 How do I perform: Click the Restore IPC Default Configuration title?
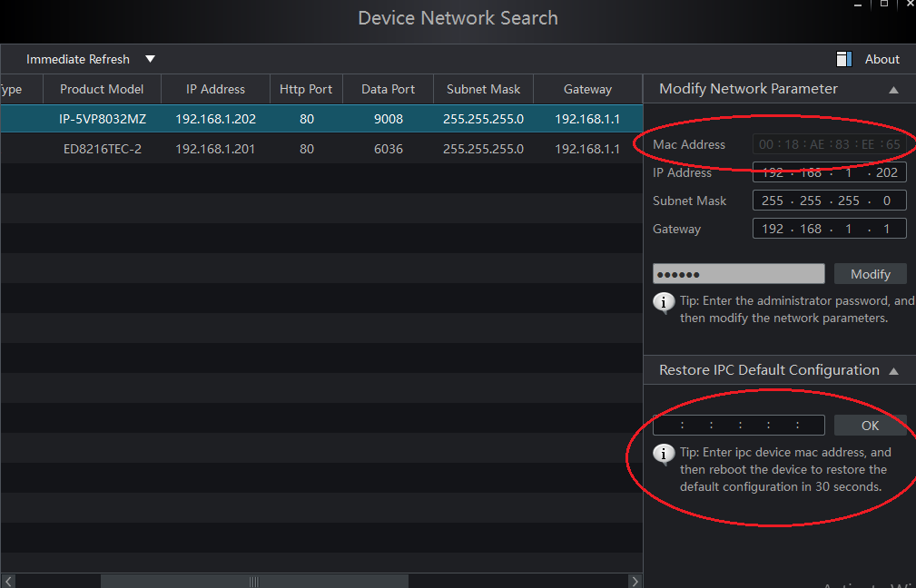tap(769, 370)
